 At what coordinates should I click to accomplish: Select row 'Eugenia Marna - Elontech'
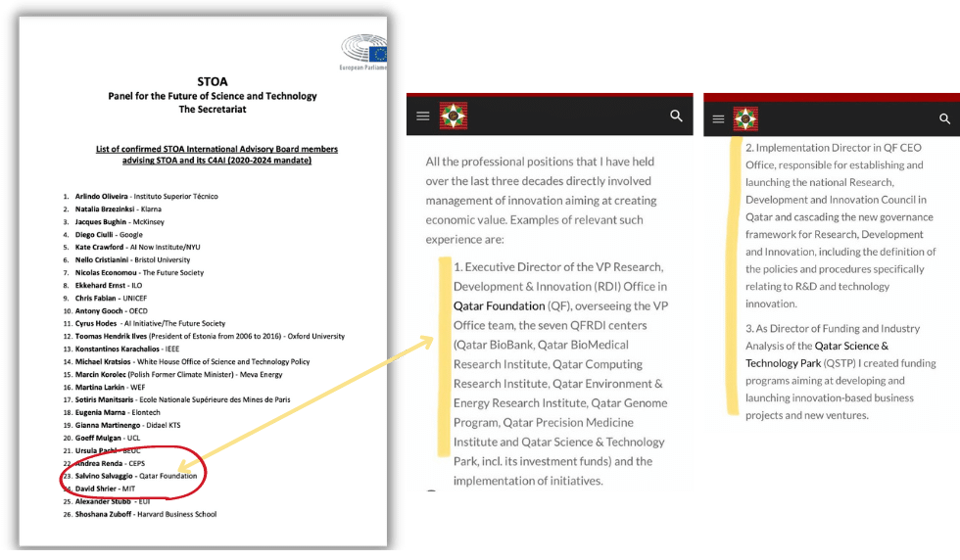tap(112, 413)
